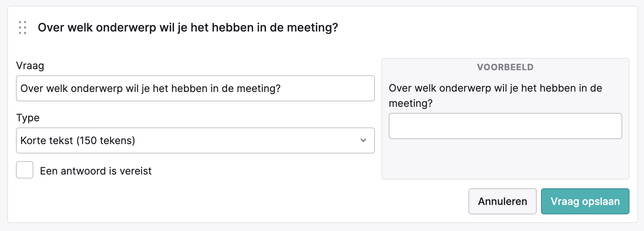644x231 pixels.
Task: Tick the 'Een antwoord is vereist' checkbox
Action: tap(25, 170)
